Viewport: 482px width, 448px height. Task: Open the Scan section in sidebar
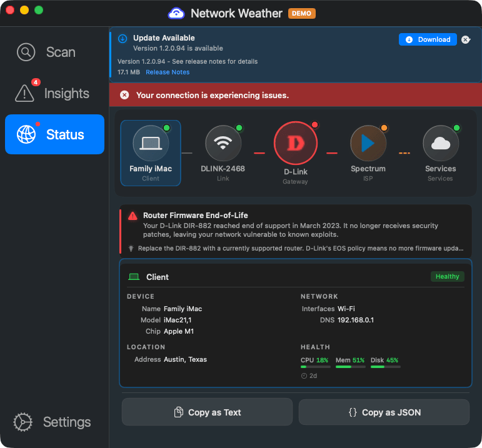(x=54, y=52)
